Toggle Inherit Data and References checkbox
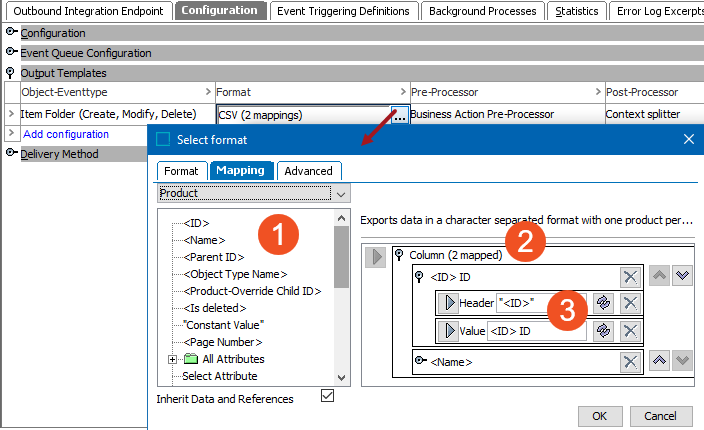Viewport: 704px width, 430px height. pyautogui.click(x=327, y=397)
